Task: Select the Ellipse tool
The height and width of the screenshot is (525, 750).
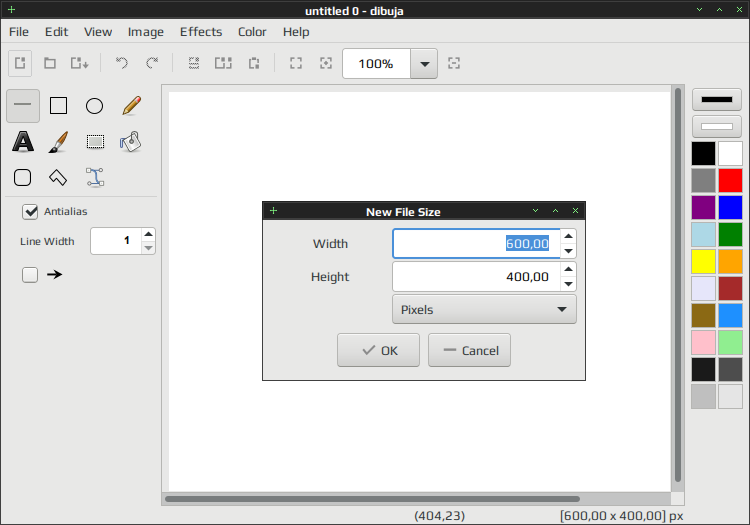Action: (94, 106)
